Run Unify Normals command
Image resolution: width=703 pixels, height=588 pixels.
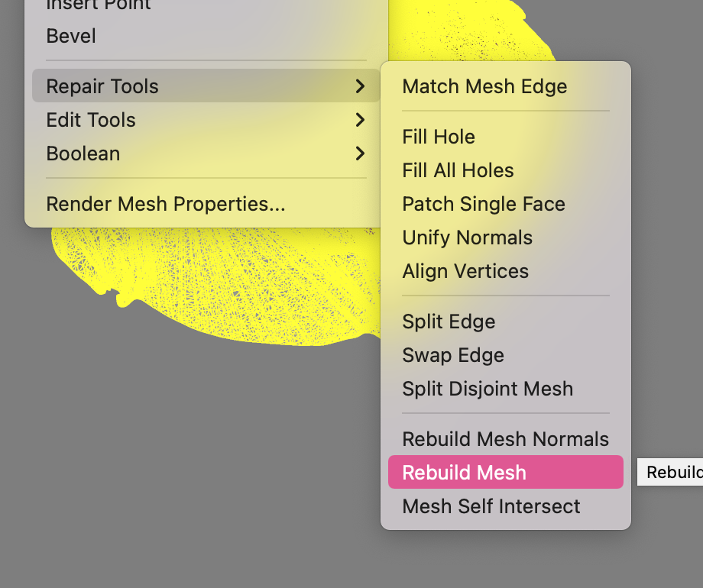click(467, 237)
